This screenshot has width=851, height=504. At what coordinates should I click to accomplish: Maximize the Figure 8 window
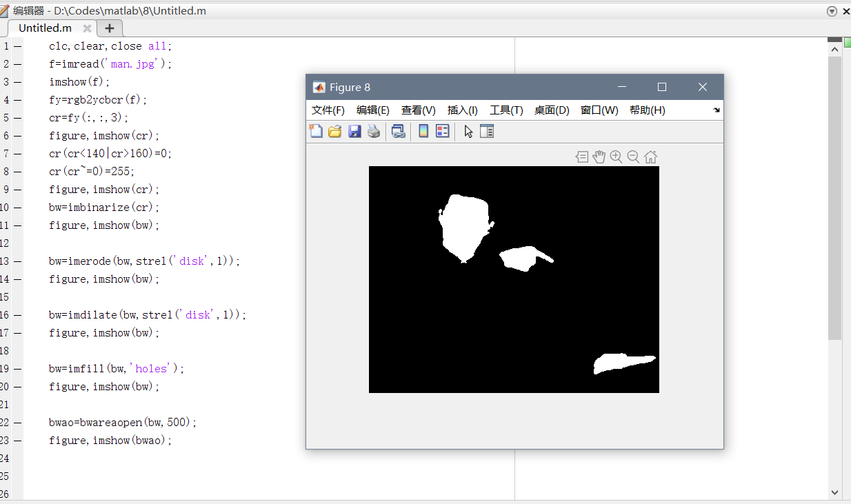point(662,87)
